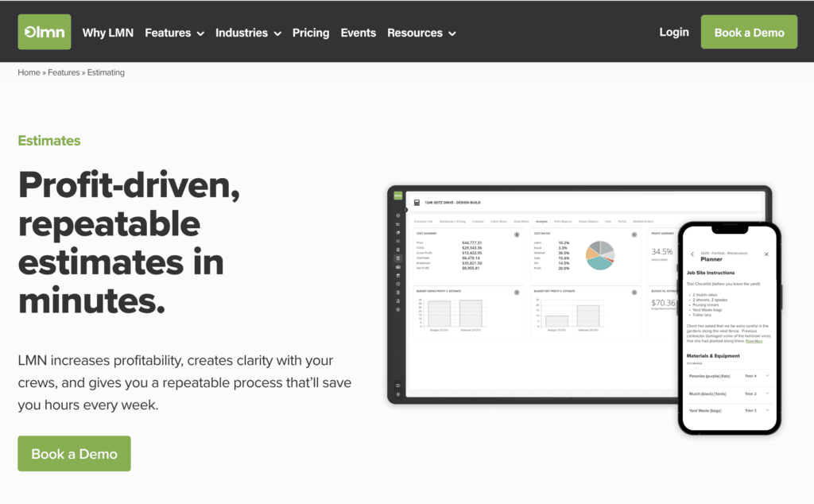Viewport: 814px width, 504px height.
Task: Open the Why LMN menu item
Action: coord(108,33)
